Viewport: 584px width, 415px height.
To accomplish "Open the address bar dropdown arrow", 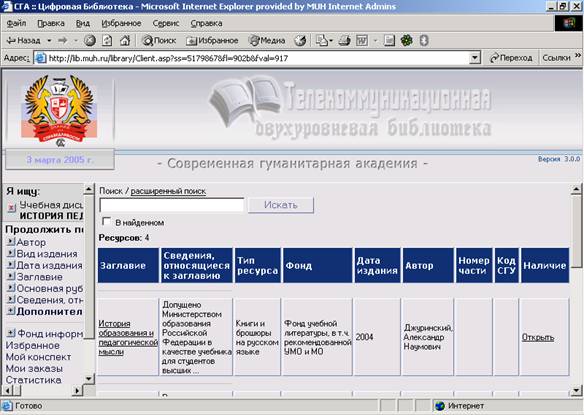I will coord(474,58).
